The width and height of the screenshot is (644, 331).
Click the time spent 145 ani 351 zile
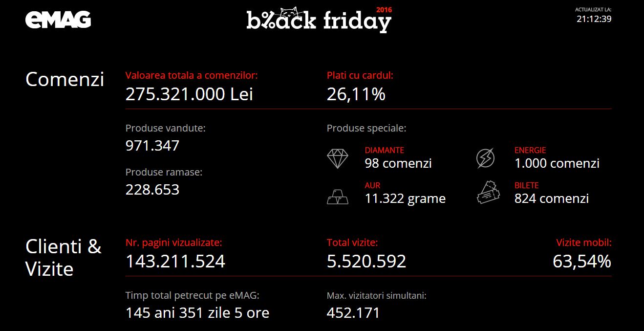pos(197,312)
